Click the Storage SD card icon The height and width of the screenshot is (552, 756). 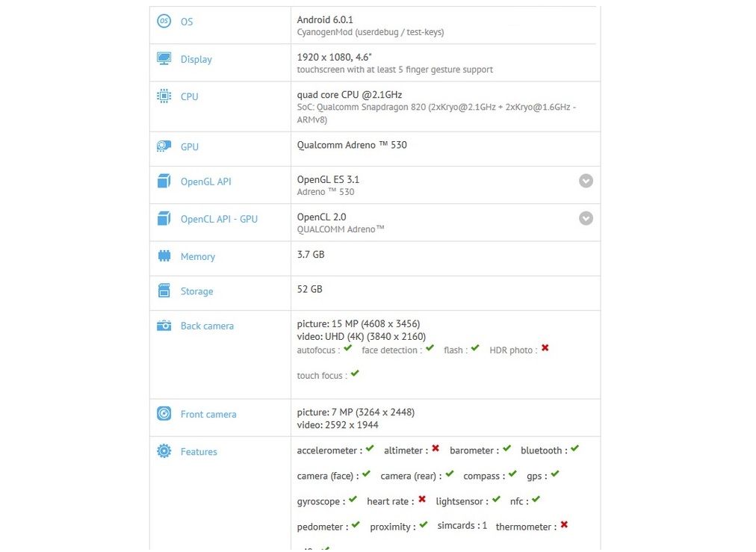click(x=164, y=291)
